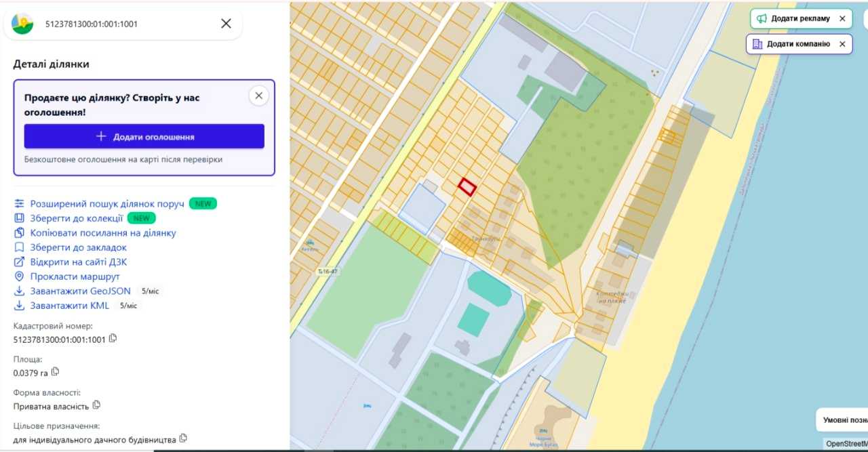Dismiss the 'Продаєте цю ділянку?' banner

(258, 96)
